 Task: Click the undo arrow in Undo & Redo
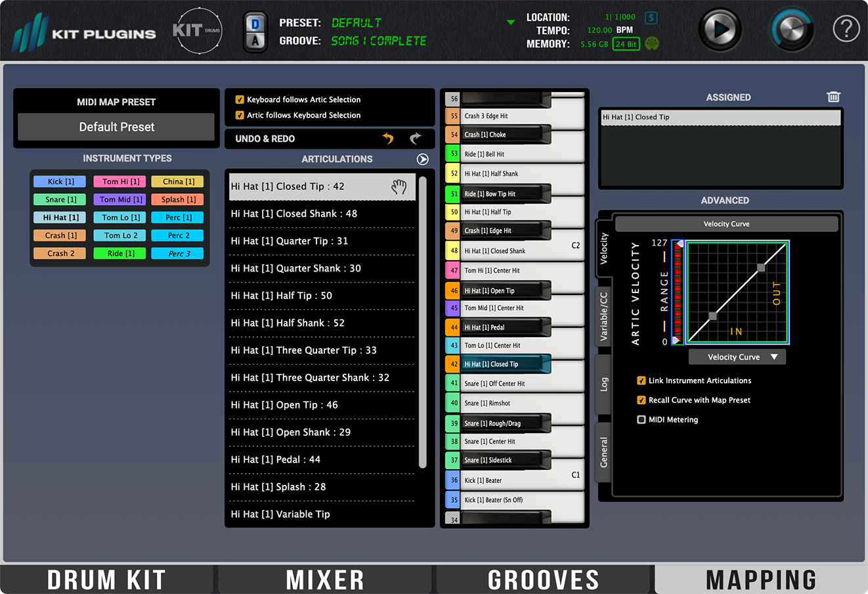(x=387, y=139)
